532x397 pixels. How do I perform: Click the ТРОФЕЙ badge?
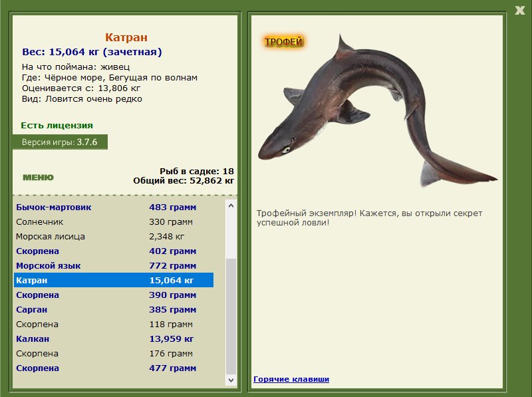tap(283, 42)
